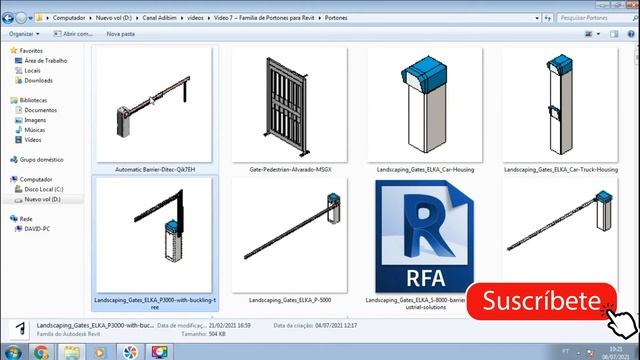Click Nuevo vol (D:) in address breadcrumb
The image size is (640, 360).
[x=113, y=18]
